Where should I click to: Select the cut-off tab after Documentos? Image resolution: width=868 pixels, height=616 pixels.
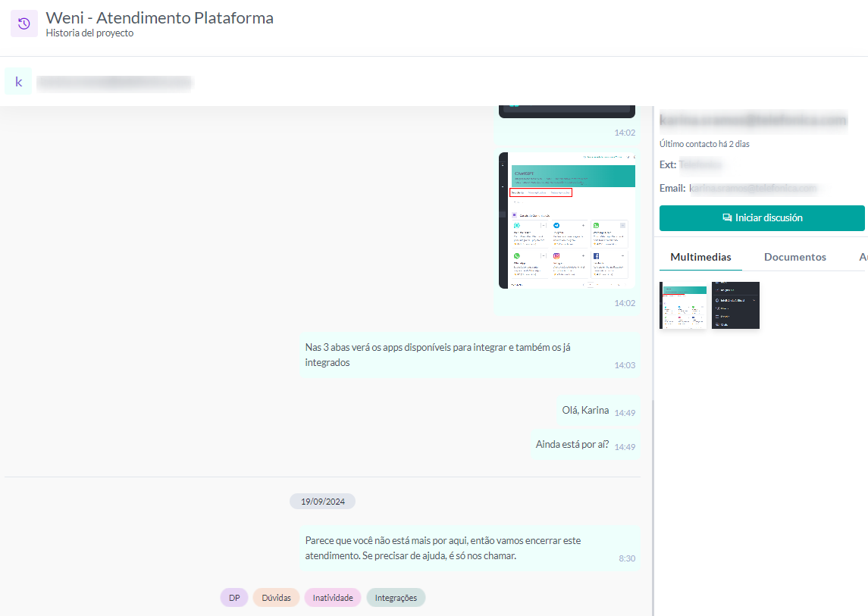(863, 257)
